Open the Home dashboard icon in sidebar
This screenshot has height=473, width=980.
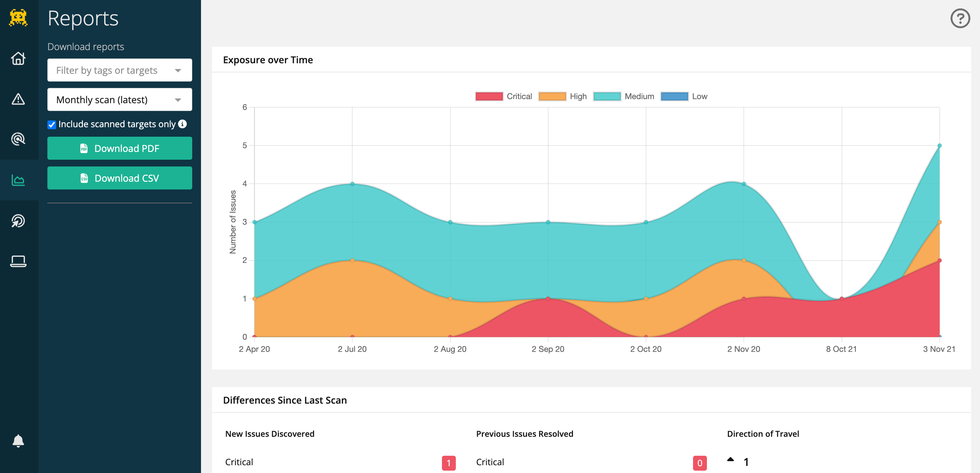click(x=18, y=58)
